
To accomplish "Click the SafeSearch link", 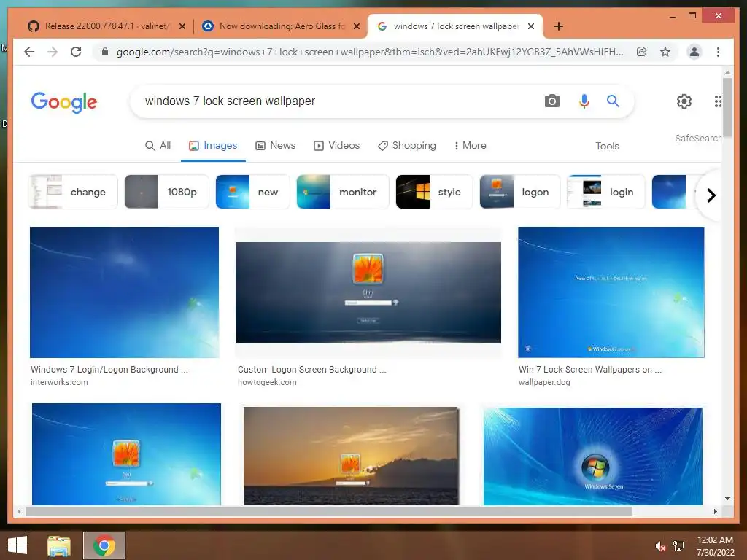I will tap(697, 138).
